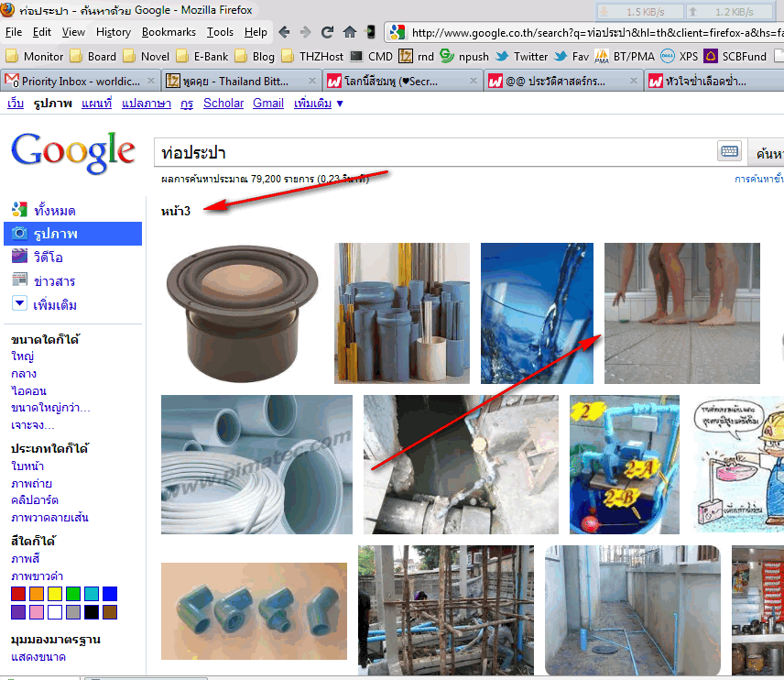This screenshot has height=680, width=784.
Task: Open the Tools menu
Action: pyautogui.click(x=220, y=32)
